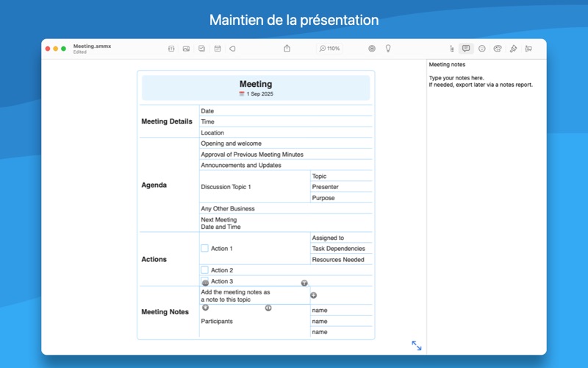Select the Presenter sub-cell
The image size is (588, 368).
(341, 187)
